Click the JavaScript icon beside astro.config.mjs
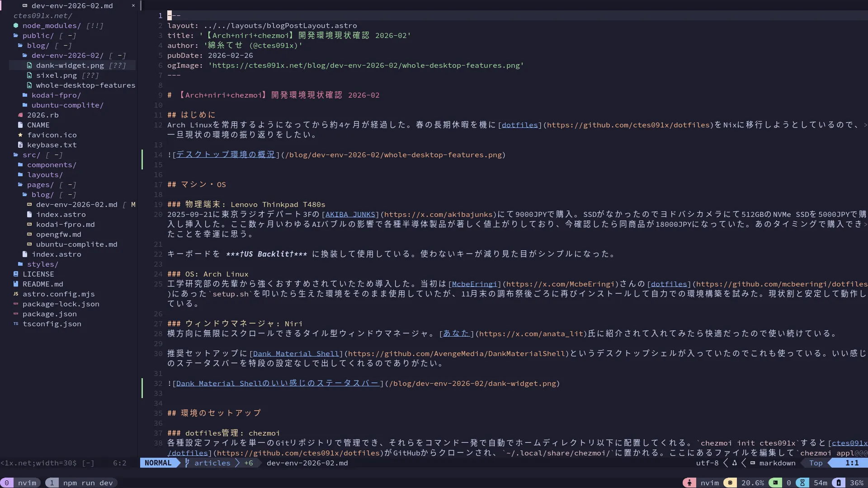This screenshot has width=868, height=488. tap(16, 294)
